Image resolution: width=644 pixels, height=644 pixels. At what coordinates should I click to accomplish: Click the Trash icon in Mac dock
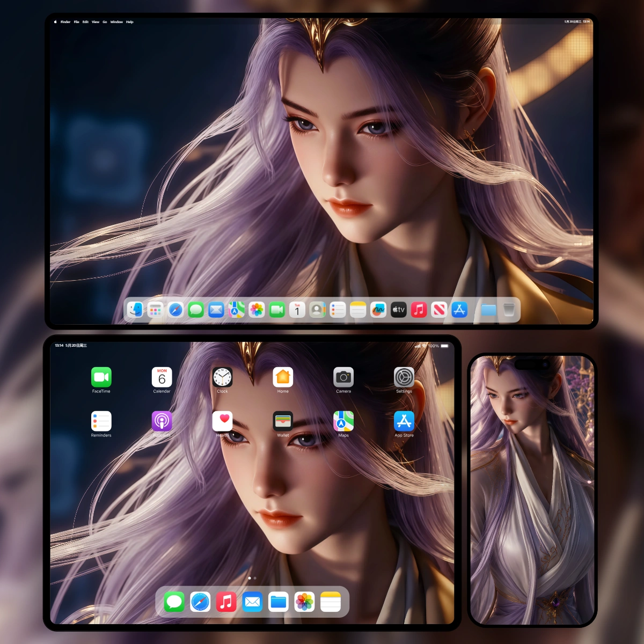(x=509, y=310)
